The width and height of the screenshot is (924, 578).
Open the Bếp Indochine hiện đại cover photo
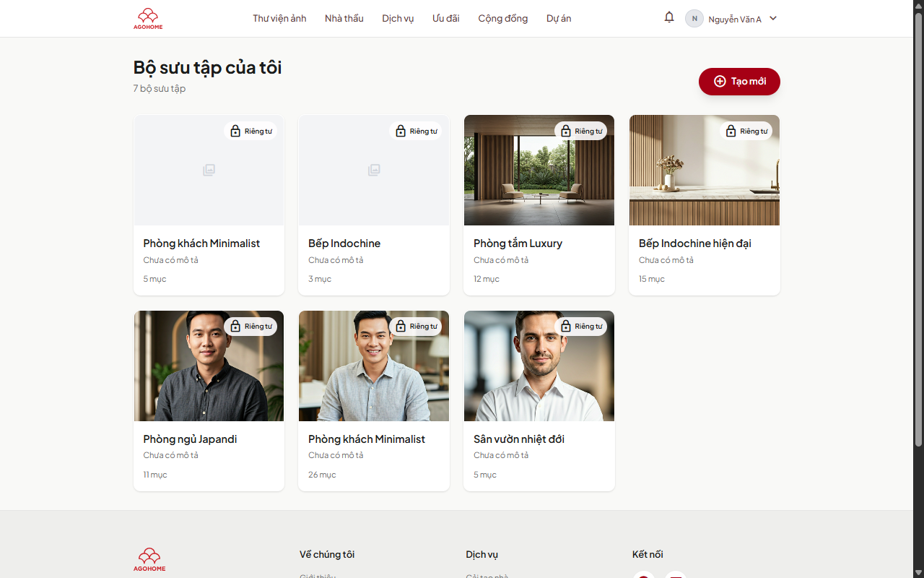pyautogui.click(x=705, y=171)
